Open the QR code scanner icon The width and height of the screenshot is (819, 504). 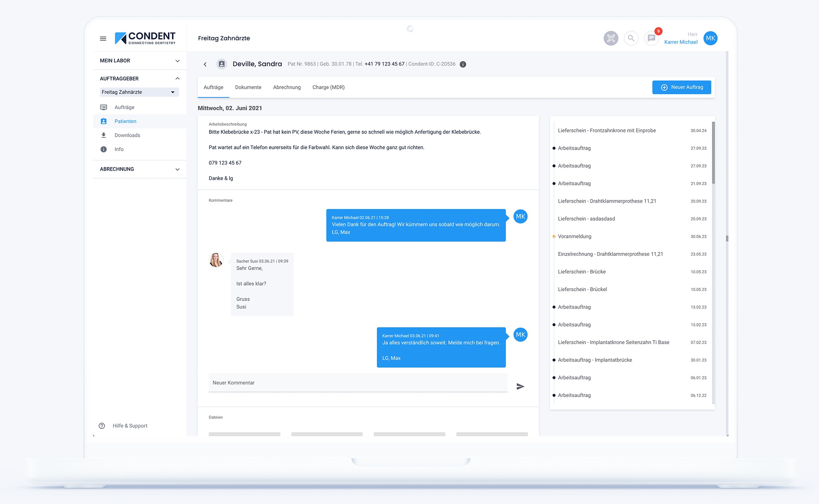click(x=611, y=38)
